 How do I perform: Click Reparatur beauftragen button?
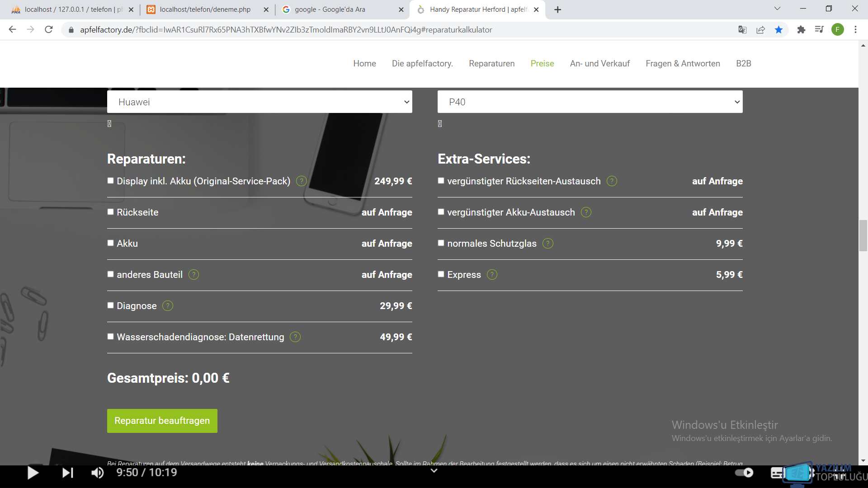click(162, 421)
